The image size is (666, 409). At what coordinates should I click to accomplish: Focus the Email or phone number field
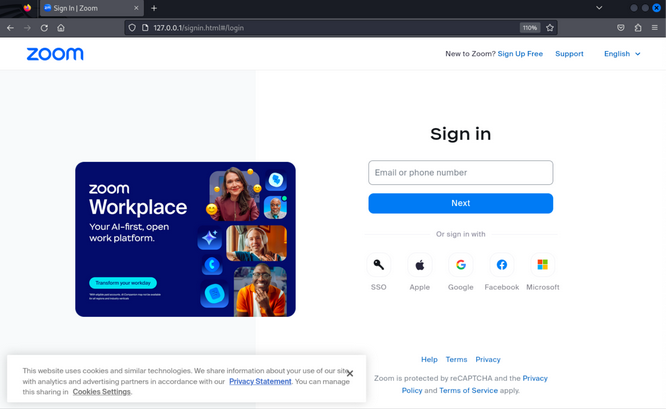pos(460,172)
